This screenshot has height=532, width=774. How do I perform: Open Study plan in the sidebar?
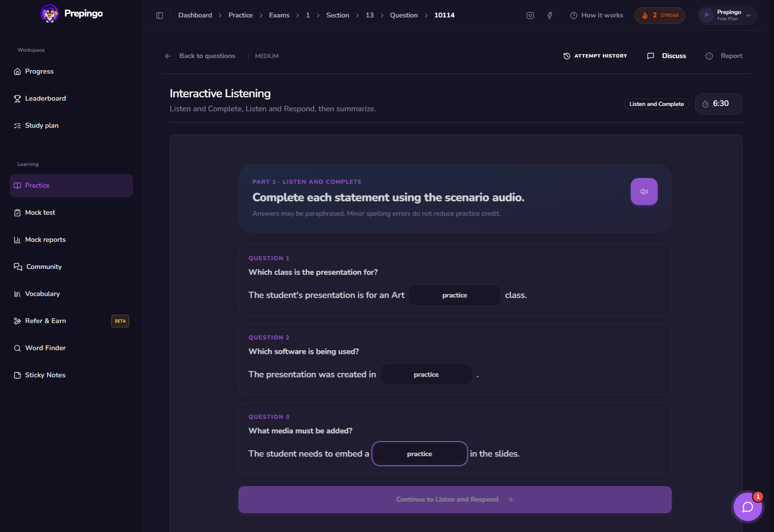click(71, 126)
